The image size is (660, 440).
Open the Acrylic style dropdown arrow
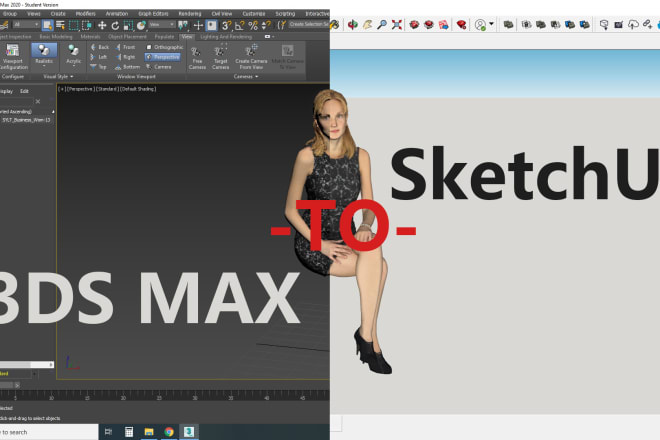74,66
